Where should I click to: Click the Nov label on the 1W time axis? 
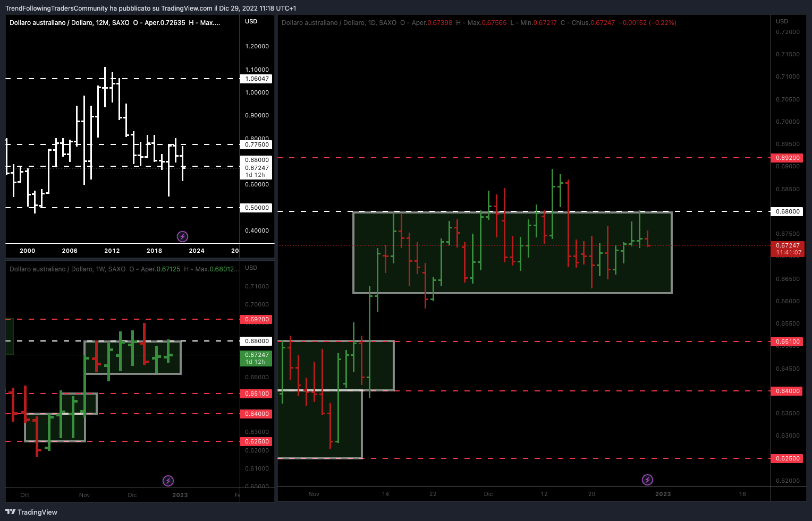pos(84,495)
